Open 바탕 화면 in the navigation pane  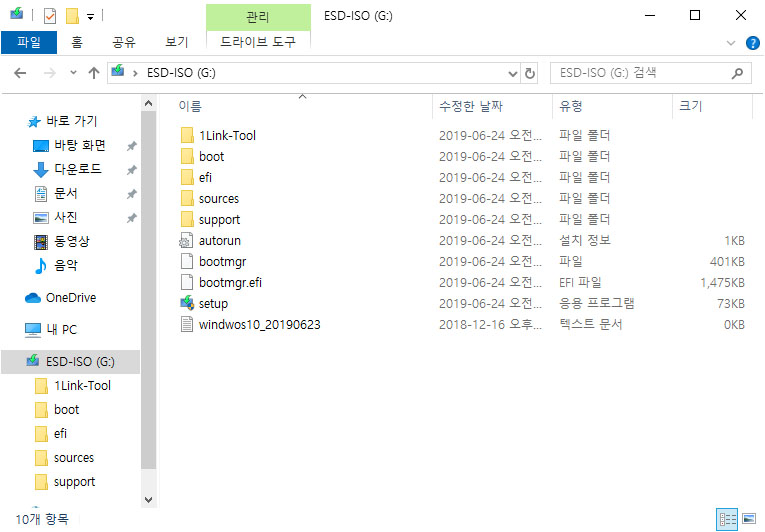click(x=80, y=145)
